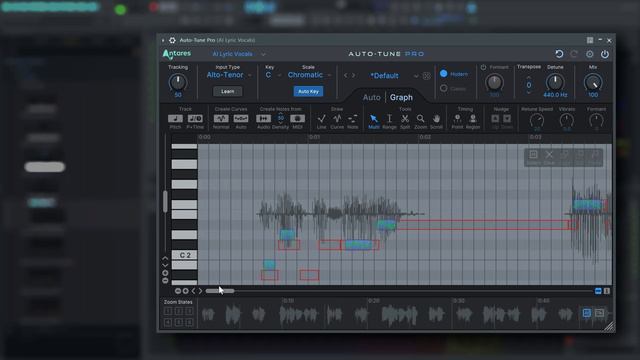The height and width of the screenshot is (360, 640).
Task: Increase the Transpose value with up arrow
Action: point(529,77)
